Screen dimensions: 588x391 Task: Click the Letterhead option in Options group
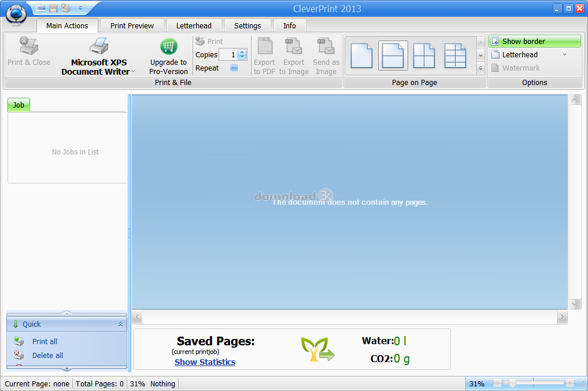[520, 55]
